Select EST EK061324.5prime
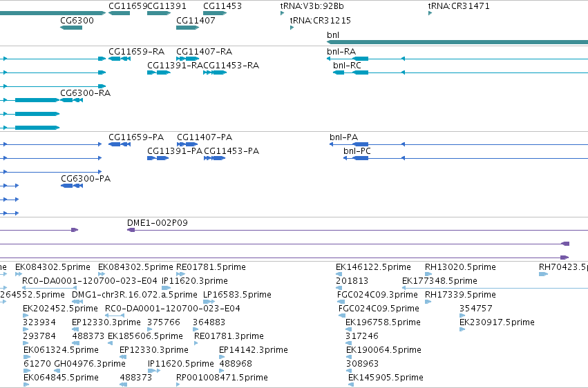This screenshot has height=388, width=588. click(61, 350)
